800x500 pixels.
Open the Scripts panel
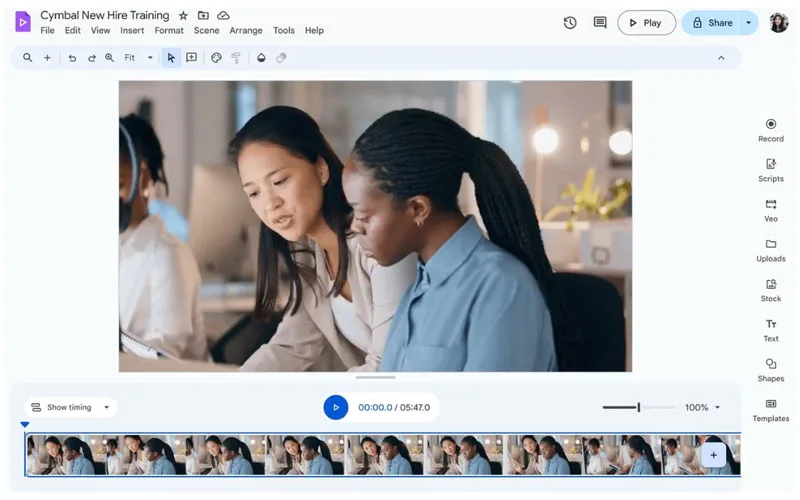coord(771,170)
